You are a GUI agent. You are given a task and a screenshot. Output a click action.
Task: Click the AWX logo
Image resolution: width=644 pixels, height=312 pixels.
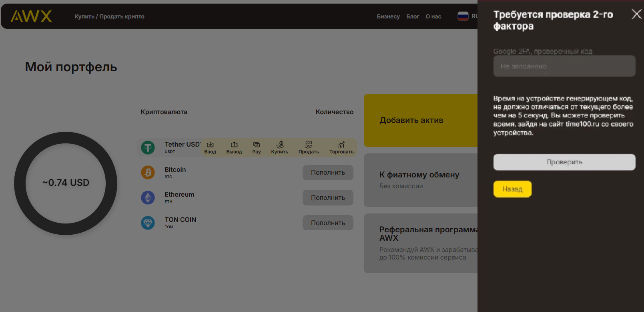click(x=31, y=16)
